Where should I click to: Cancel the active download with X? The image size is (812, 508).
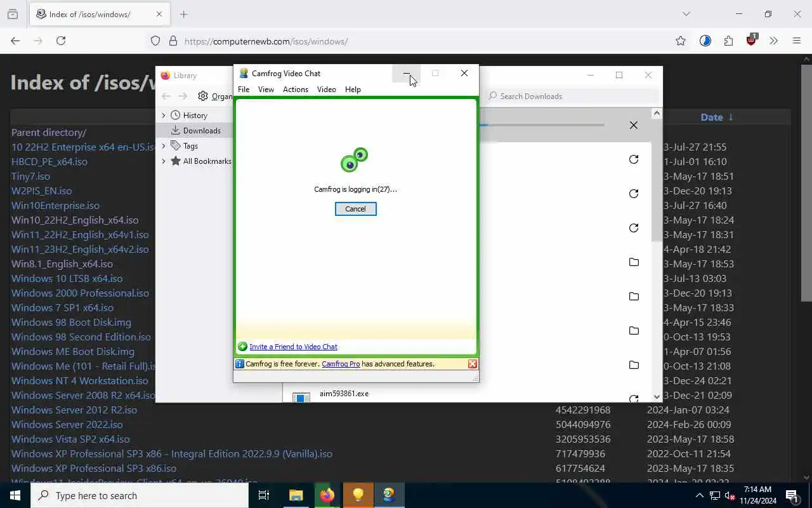[633, 125]
